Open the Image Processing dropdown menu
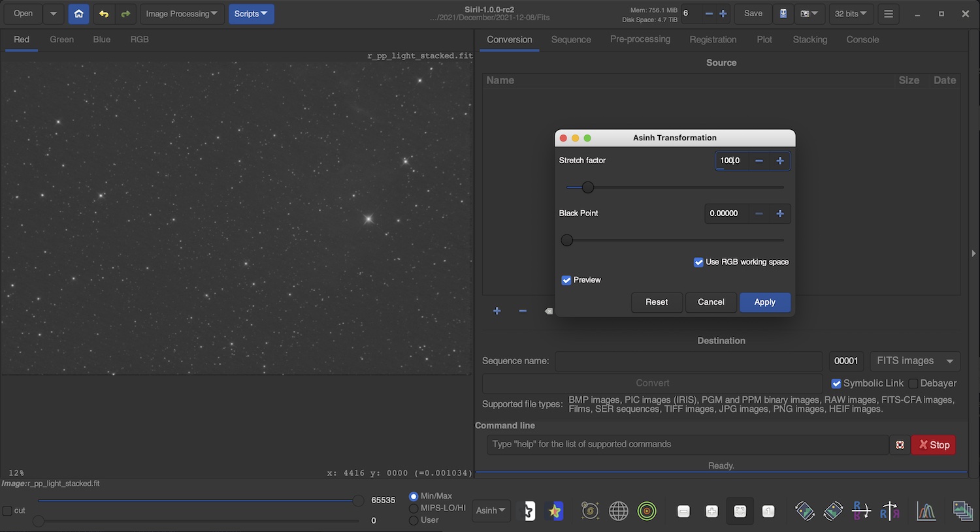980x532 pixels. pos(182,14)
